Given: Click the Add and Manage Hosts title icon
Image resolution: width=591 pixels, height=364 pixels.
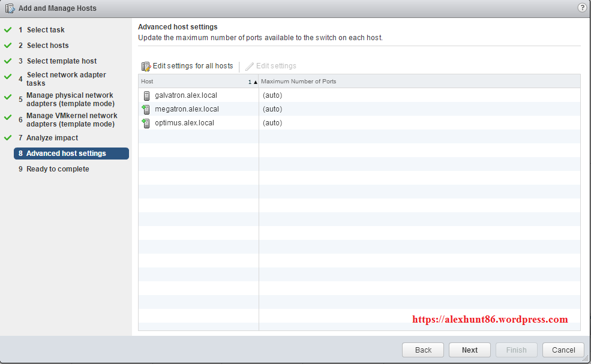Looking at the screenshot, I should [10, 8].
